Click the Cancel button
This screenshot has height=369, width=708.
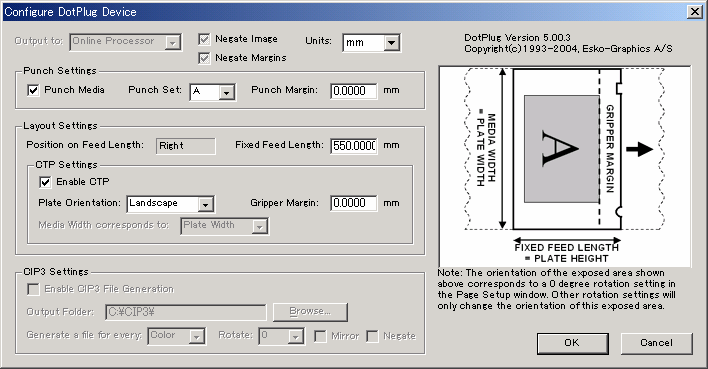click(657, 343)
